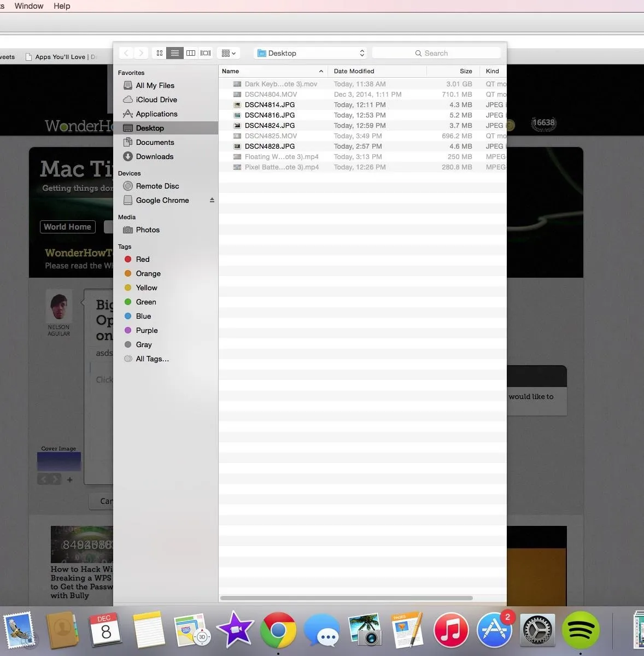Open Pages from the Dock
The width and height of the screenshot is (644, 656).
tap(407, 630)
